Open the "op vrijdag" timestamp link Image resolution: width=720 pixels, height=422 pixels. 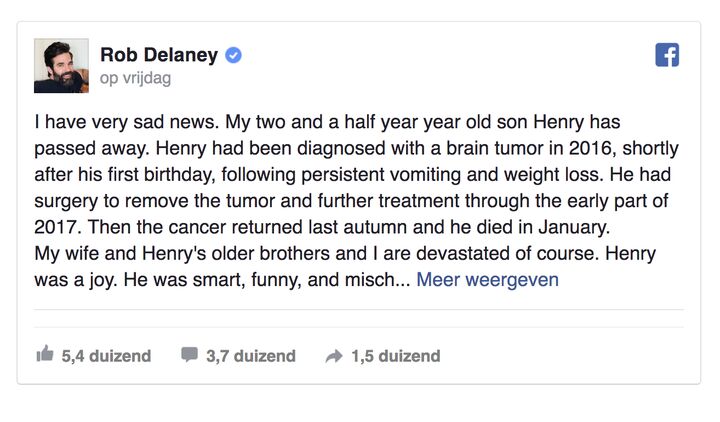coord(135,78)
